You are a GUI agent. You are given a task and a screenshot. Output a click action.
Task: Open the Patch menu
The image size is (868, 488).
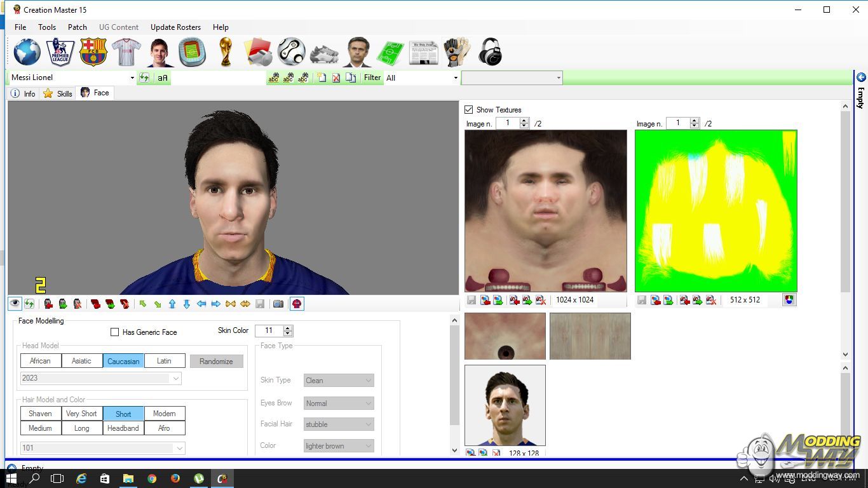tap(77, 27)
